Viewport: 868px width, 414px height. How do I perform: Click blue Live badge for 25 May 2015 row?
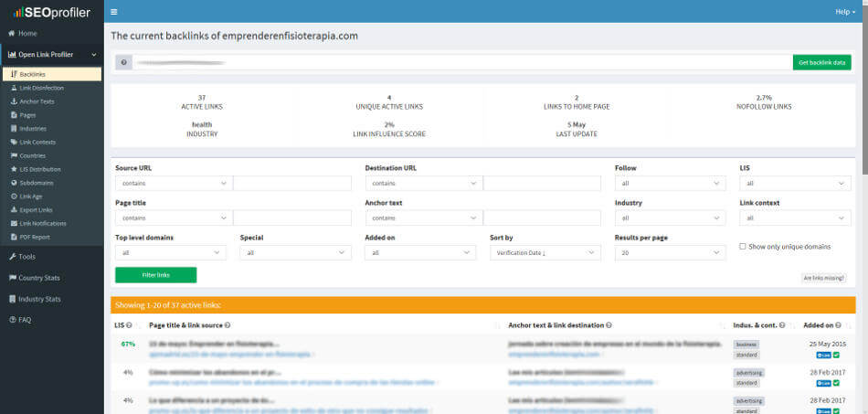pos(824,355)
